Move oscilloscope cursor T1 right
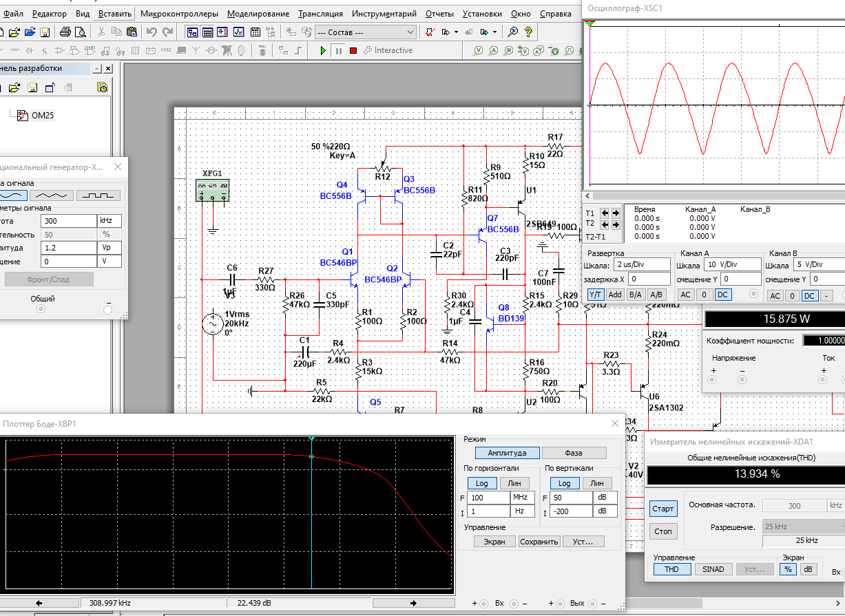 617,213
